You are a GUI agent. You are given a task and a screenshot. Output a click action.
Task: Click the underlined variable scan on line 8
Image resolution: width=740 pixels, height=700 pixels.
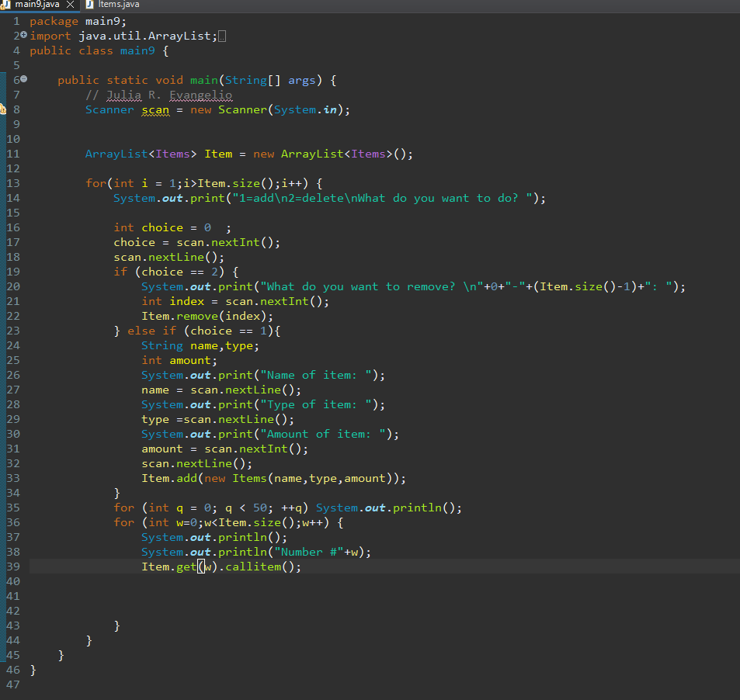click(155, 109)
